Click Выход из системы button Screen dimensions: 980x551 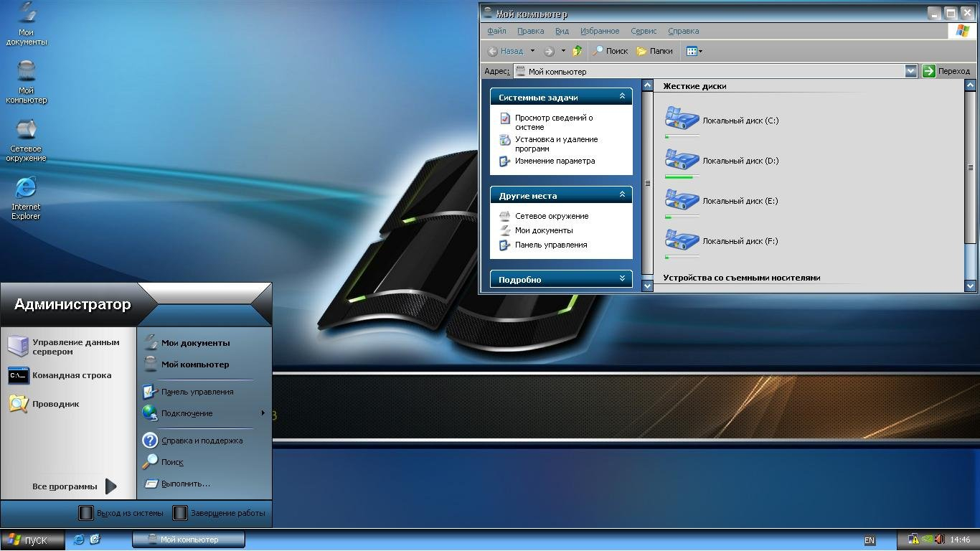coord(122,513)
